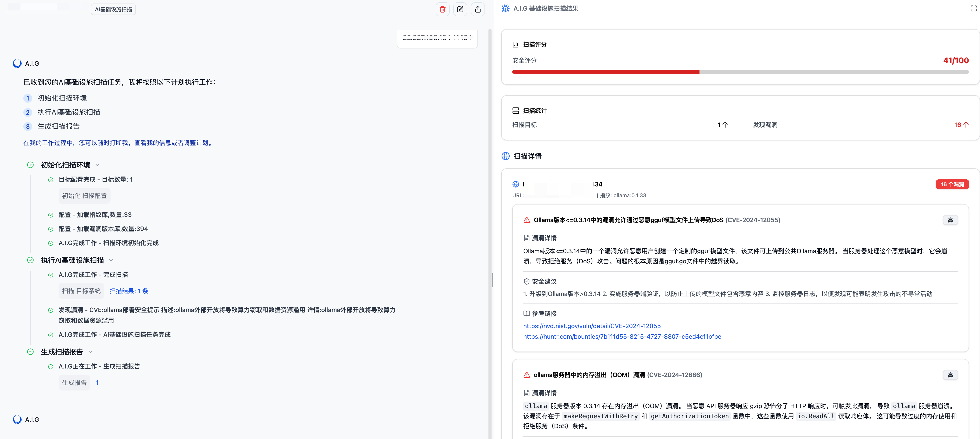980x439 pixels.
Task: Click the server icon beside 扫描统计
Action: (516, 111)
